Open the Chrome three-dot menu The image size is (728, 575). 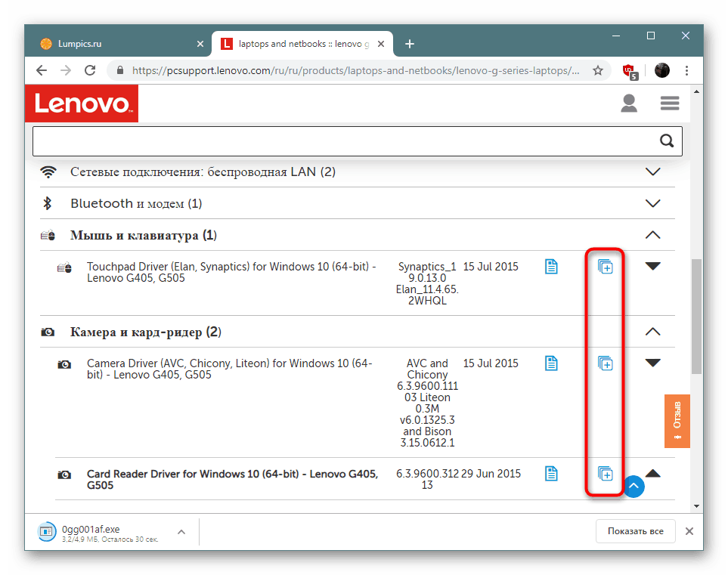[x=686, y=70]
